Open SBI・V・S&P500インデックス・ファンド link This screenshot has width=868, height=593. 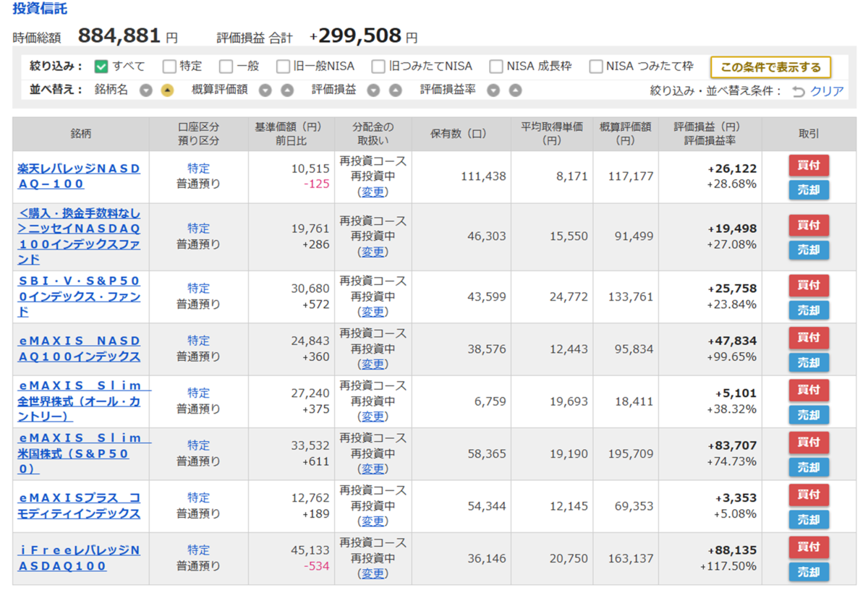[x=79, y=296]
